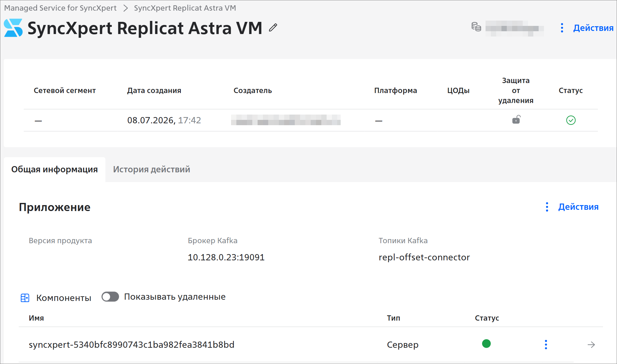
Task: Click SyncXpert Replicat Astra VM breadcrumb
Action: tap(185, 8)
